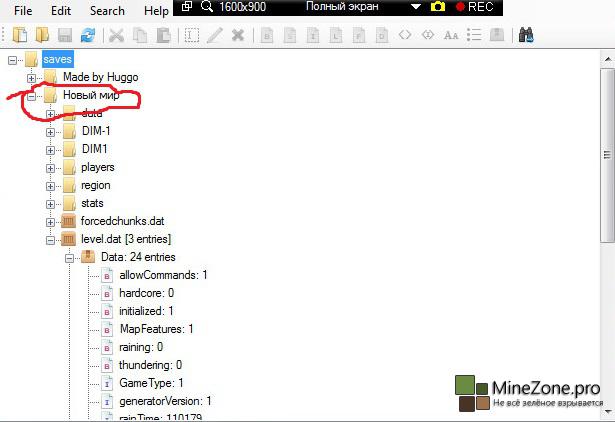
Task: Click the Refresh toolbar icon
Action: click(87, 36)
